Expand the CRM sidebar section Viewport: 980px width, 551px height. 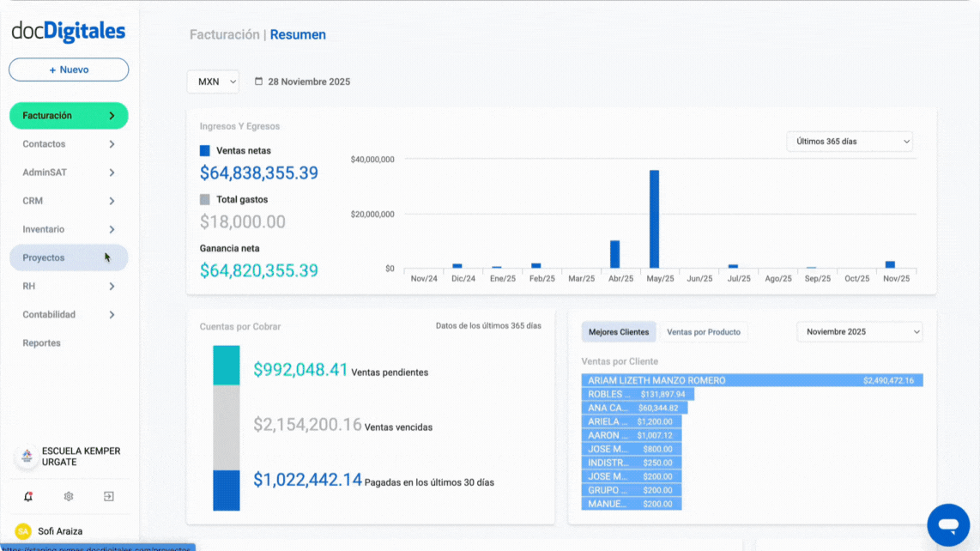point(68,200)
